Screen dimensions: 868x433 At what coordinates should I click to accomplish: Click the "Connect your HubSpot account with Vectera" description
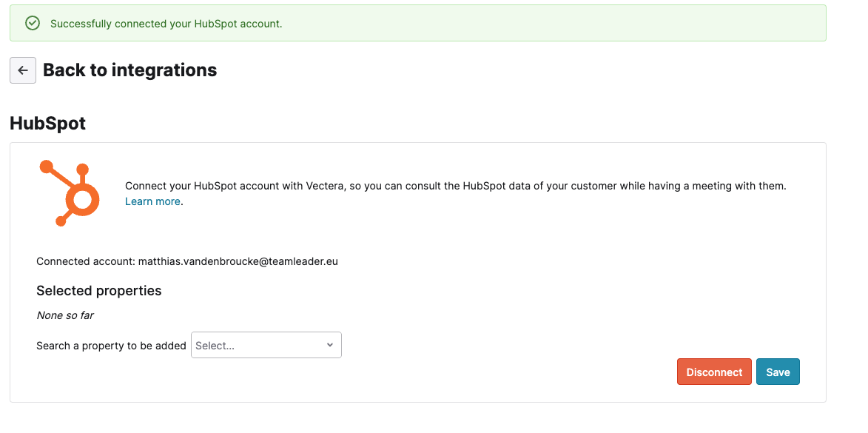click(456, 194)
